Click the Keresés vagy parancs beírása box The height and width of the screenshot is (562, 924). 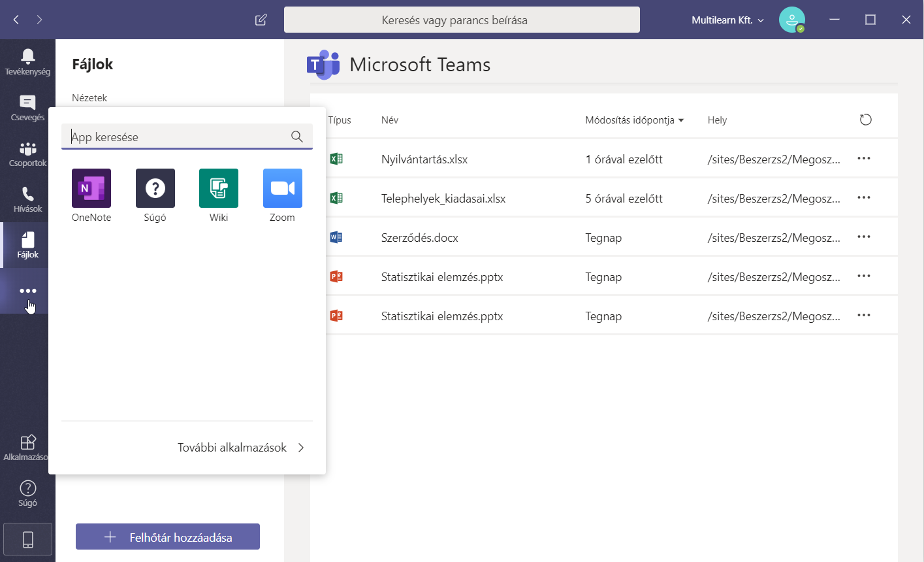tap(462, 20)
